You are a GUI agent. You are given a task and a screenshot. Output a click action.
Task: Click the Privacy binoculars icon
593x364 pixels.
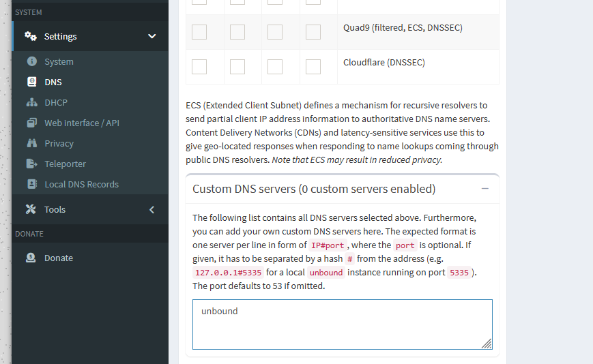pyautogui.click(x=31, y=143)
